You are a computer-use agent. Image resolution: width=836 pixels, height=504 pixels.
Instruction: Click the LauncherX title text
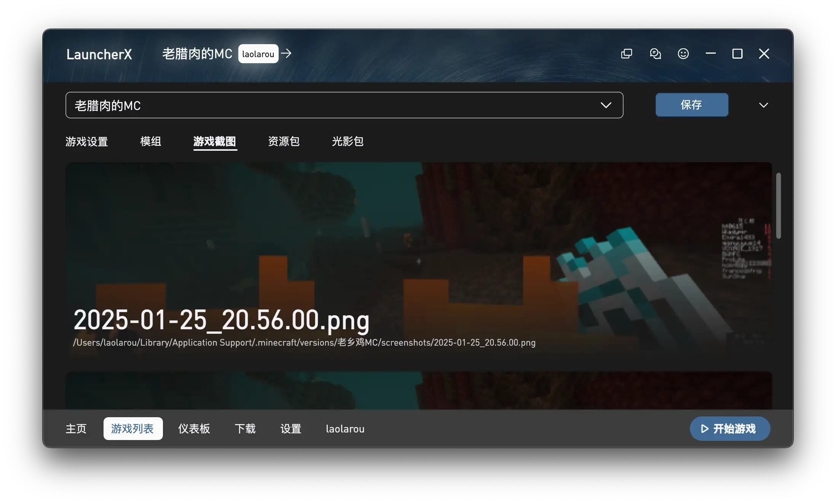tap(99, 54)
